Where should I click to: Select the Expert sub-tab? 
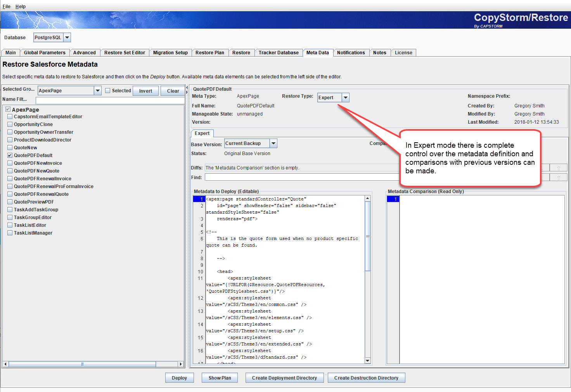(x=202, y=133)
